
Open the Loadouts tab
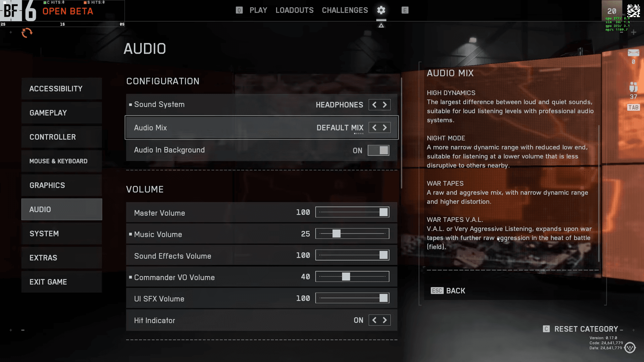click(294, 10)
